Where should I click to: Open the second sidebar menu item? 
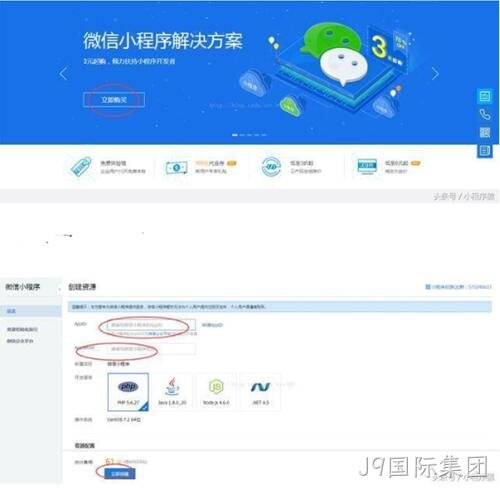(22, 329)
